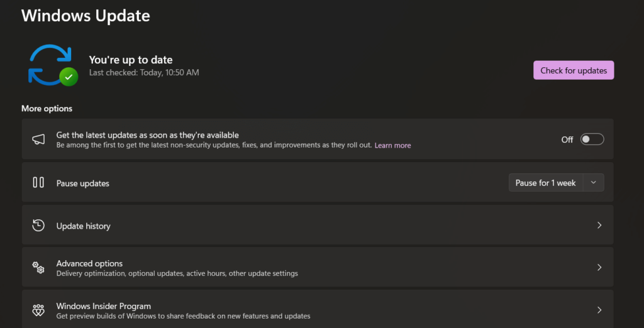Click 'Be among the first' description text
644x328 pixels.
(214, 145)
